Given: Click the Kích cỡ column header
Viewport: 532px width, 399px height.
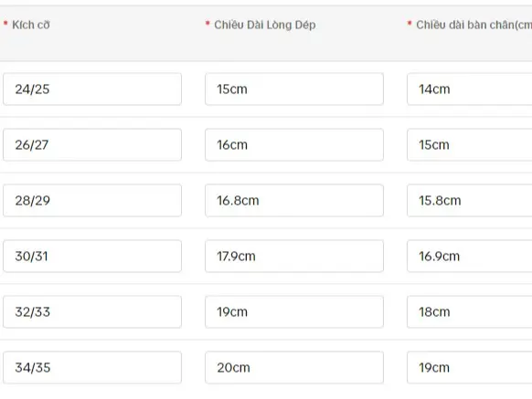Looking at the screenshot, I should (31, 25).
